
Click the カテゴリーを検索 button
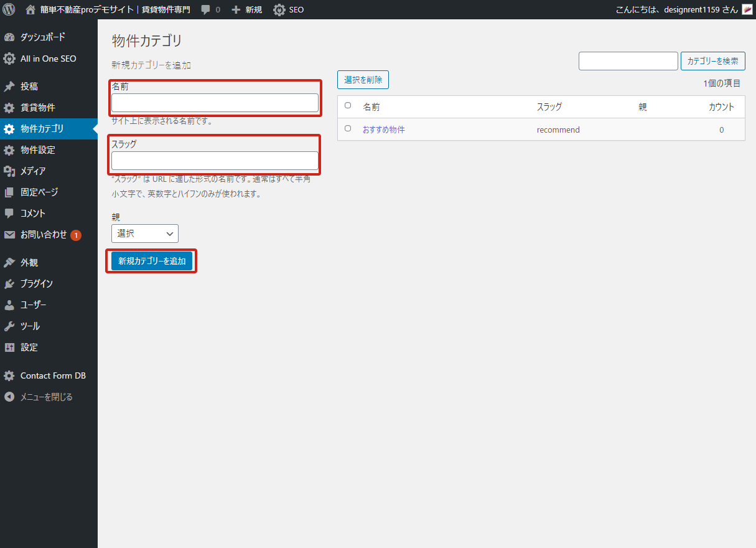(x=713, y=61)
